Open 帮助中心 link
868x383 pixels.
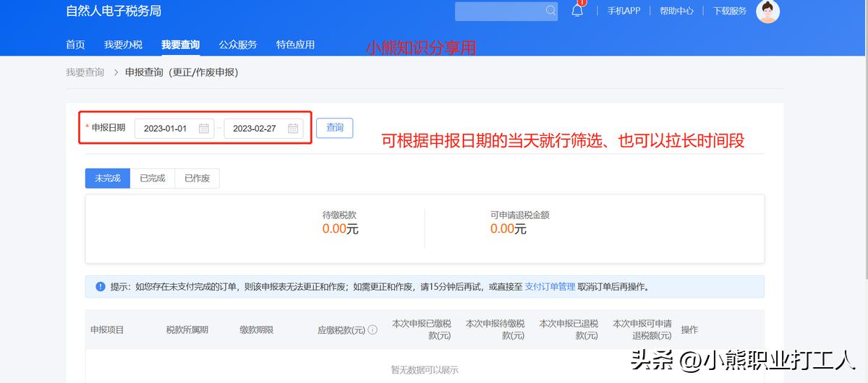676,11
